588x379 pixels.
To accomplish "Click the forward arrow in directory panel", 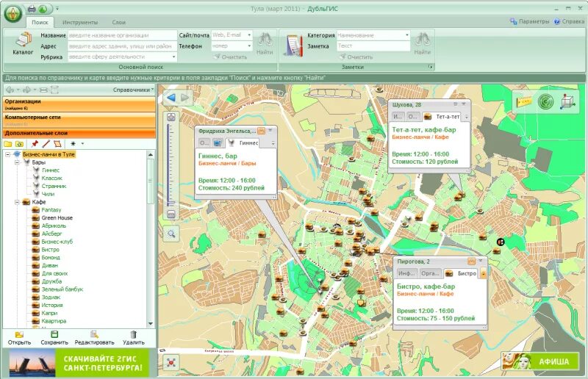I will pyautogui.click(x=26, y=90).
